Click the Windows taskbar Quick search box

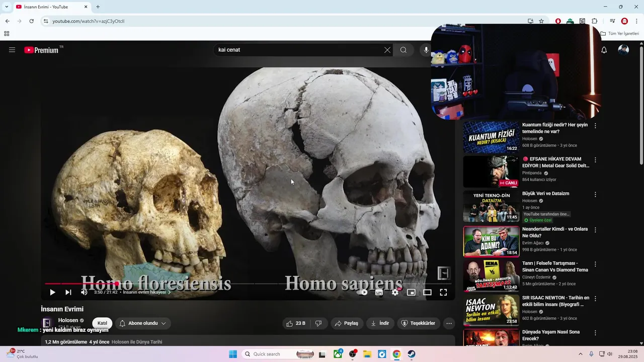(279, 354)
